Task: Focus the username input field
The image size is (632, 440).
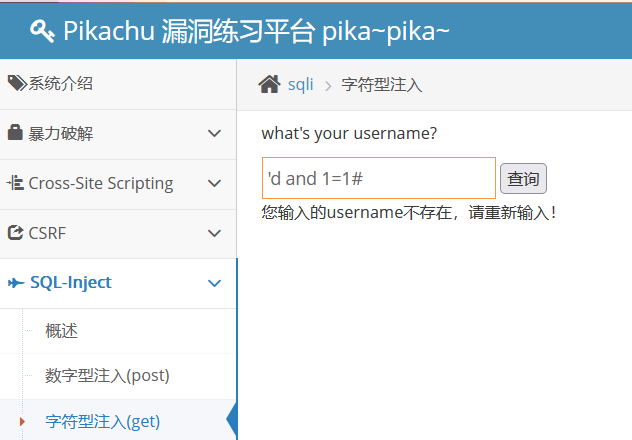Action: point(378,179)
